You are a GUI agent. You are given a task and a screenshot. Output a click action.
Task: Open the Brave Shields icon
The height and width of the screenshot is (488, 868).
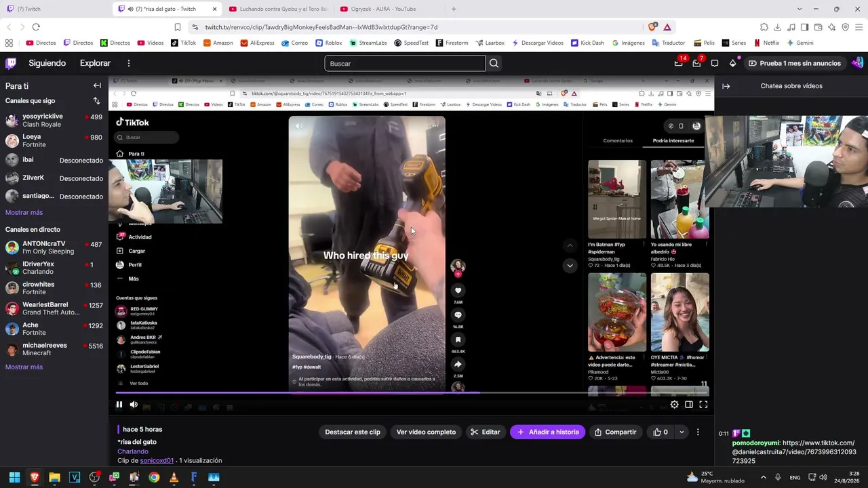pyautogui.click(x=652, y=27)
